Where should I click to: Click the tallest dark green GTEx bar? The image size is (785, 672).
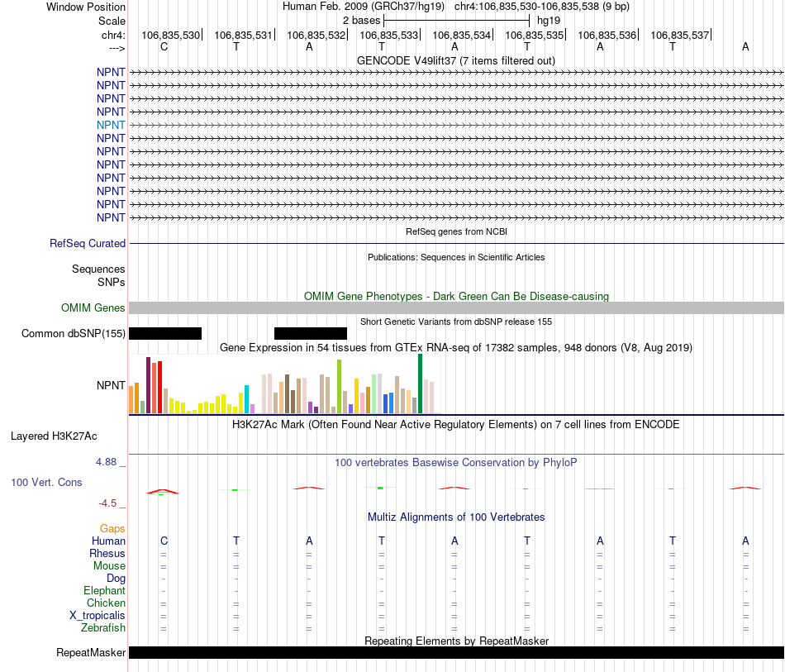[420, 384]
